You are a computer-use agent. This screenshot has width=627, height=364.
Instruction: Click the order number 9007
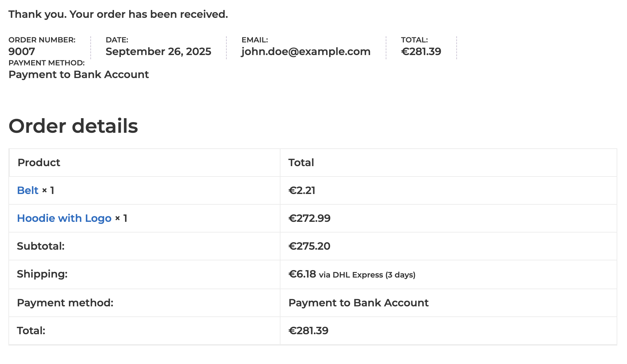point(22,51)
